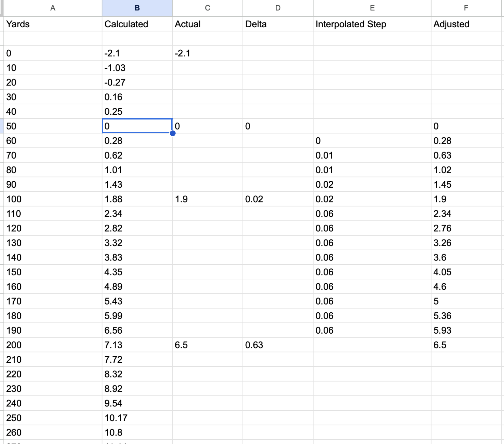
Task: Select column B header
Action: click(137, 8)
